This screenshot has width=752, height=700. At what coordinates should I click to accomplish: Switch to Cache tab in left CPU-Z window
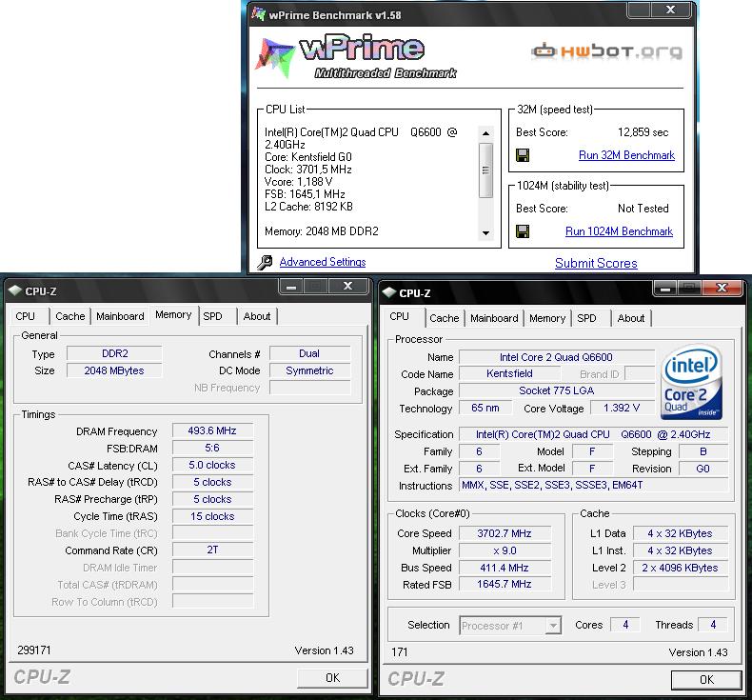click(x=70, y=316)
